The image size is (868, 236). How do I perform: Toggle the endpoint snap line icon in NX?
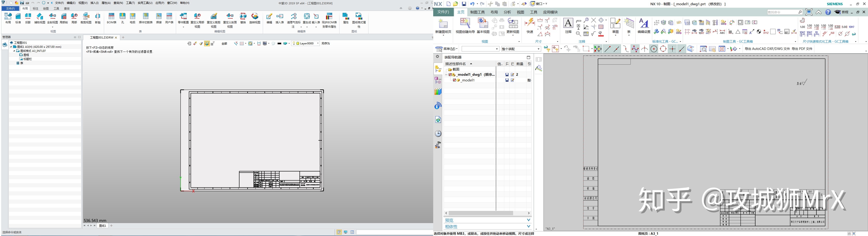tap(607, 49)
